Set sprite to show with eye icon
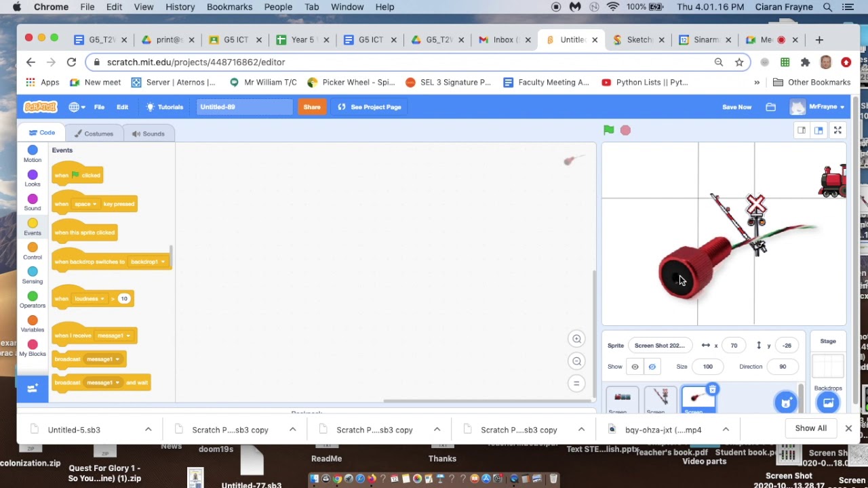 point(635,367)
